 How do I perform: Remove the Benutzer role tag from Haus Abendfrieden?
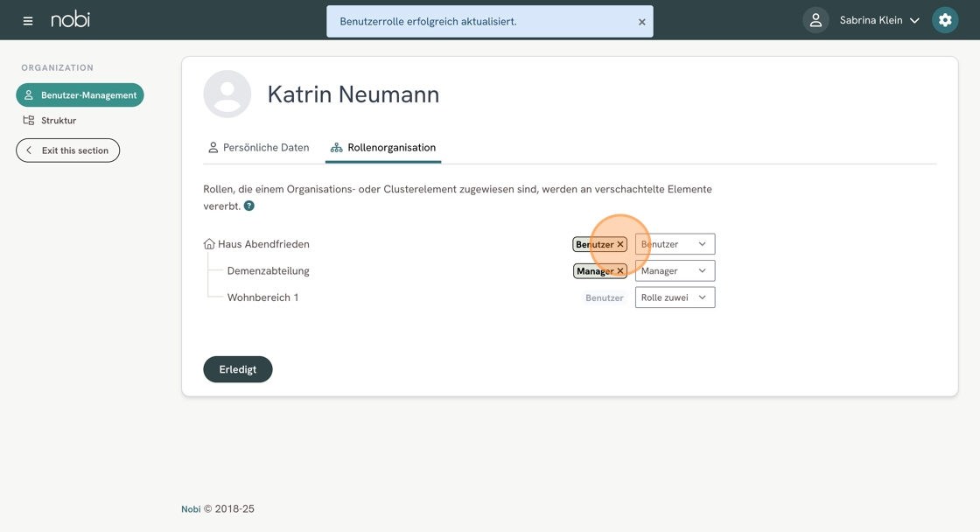620,245
